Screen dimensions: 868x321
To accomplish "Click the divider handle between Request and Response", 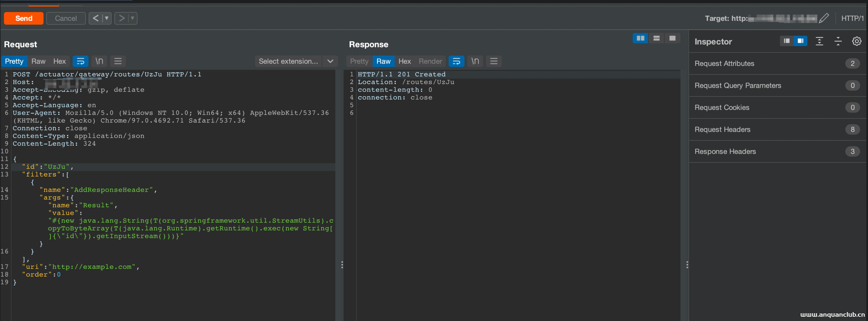I will tap(342, 265).
